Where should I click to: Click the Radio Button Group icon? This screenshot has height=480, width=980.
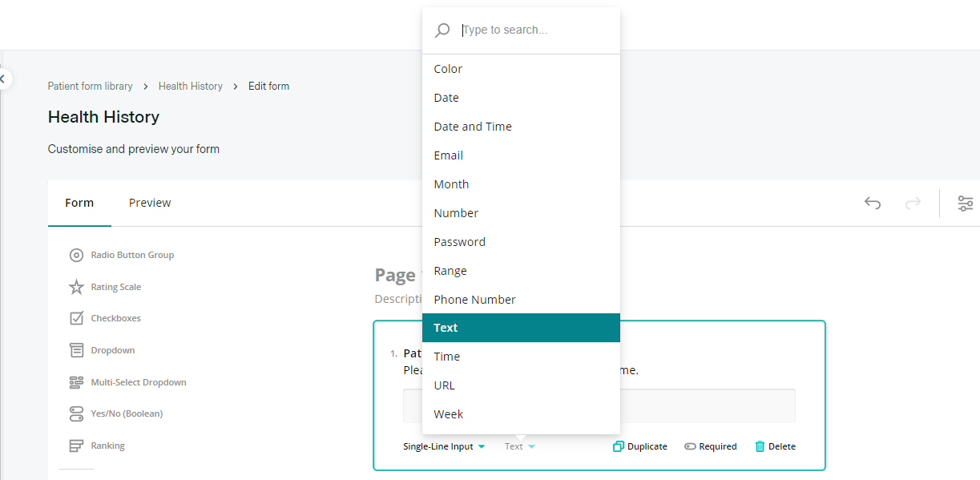tap(77, 255)
